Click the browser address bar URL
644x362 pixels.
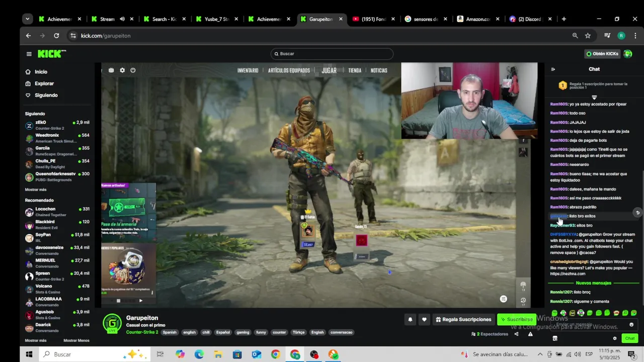click(x=106, y=36)
